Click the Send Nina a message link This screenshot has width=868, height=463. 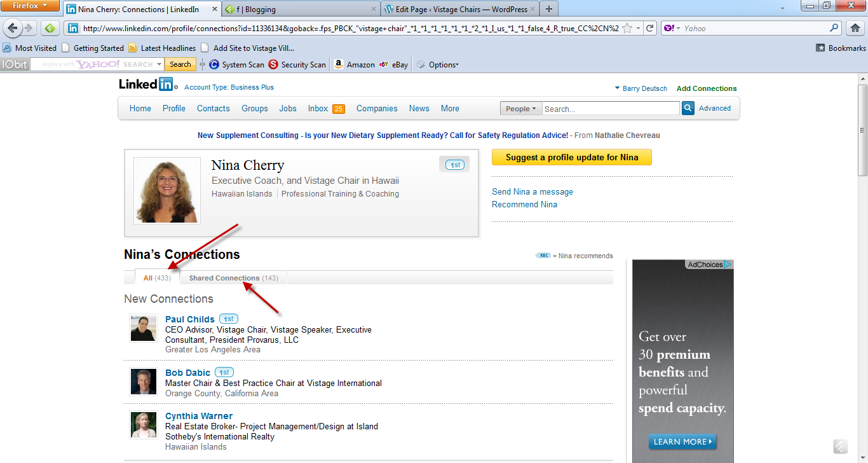coord(532,191)
